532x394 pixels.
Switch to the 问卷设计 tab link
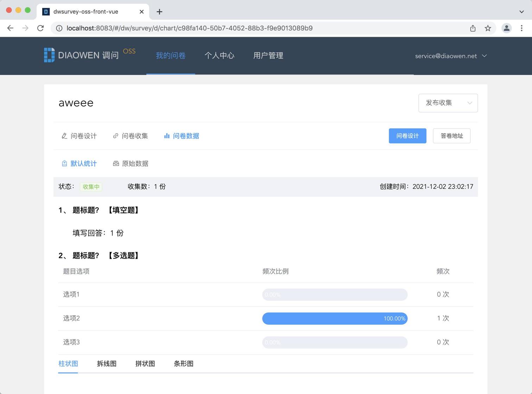(79, 136)
